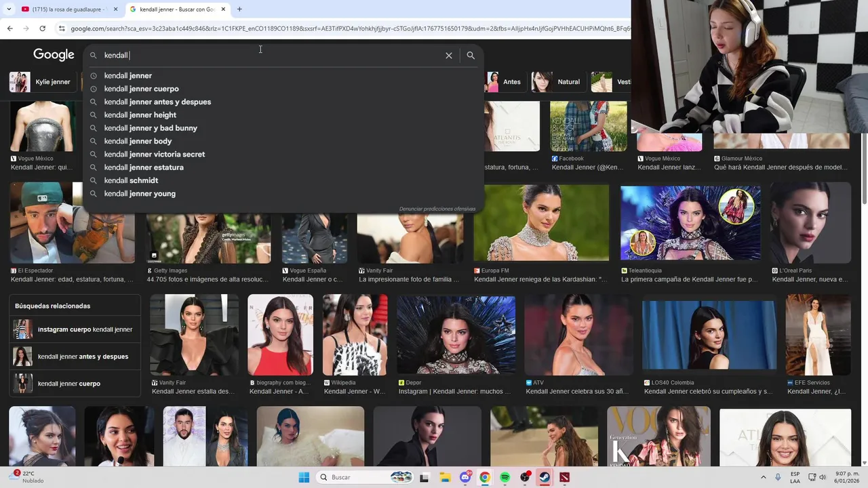Viewport: 868px width, 488px height.
Task: Open Spotify from the taskbar
Action: pyautogui.click(x=505, y=477)
